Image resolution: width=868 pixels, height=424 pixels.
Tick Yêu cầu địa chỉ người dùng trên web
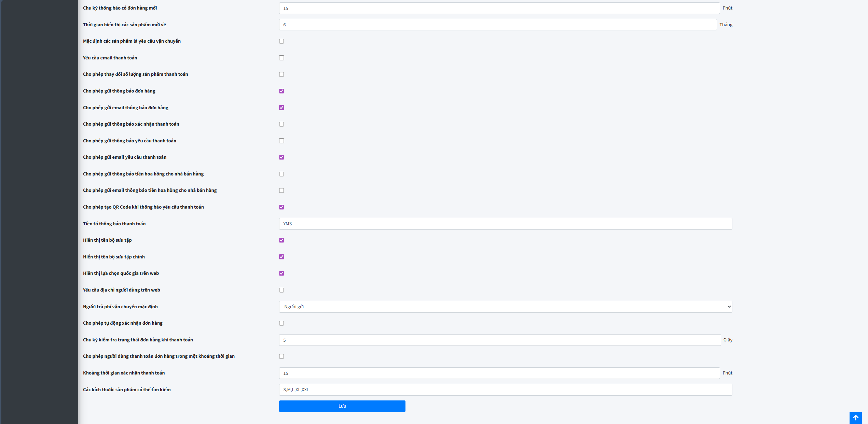[281, 290]
